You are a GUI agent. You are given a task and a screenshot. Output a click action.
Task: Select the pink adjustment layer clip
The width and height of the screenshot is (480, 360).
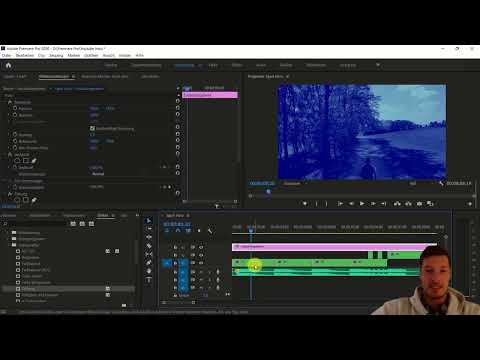point(334,247)
